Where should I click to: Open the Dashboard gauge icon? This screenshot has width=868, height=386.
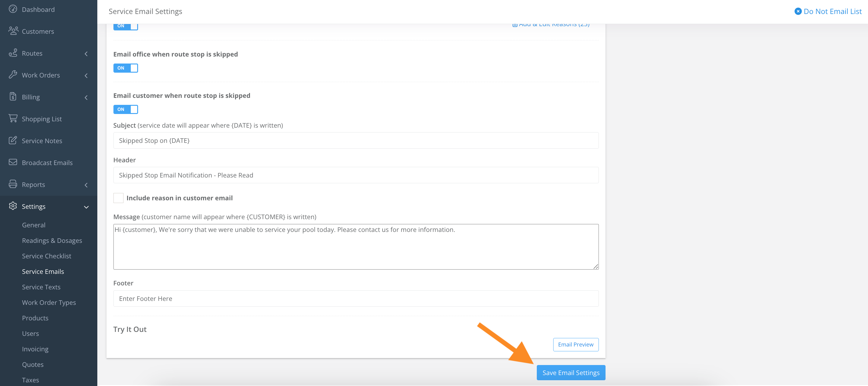[x=13, y=9]
